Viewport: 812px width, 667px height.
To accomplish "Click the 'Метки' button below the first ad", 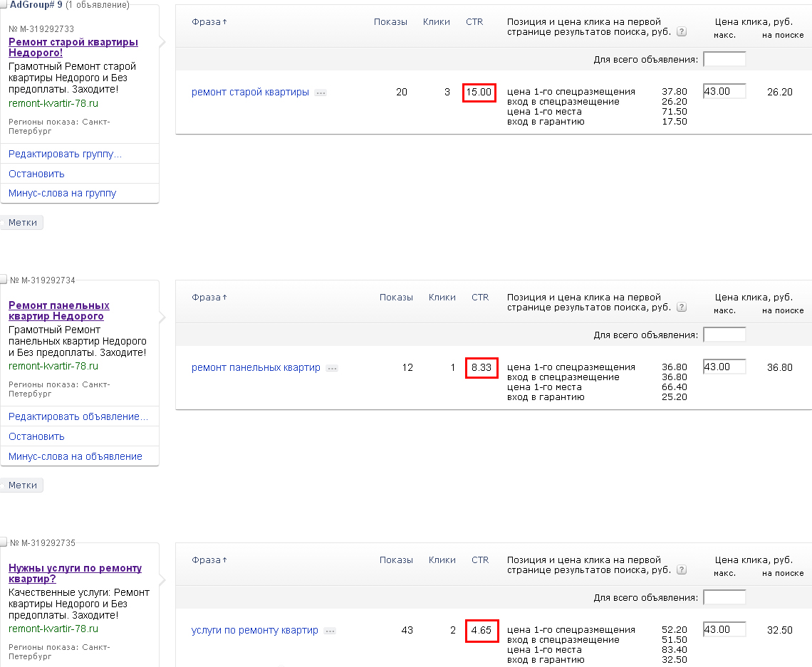I will tap(22, 223).
